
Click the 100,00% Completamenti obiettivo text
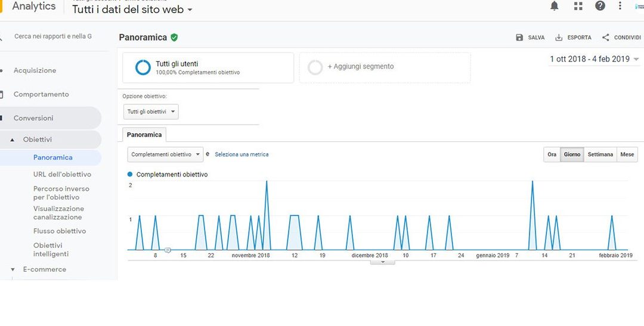[x=197, y=73]
